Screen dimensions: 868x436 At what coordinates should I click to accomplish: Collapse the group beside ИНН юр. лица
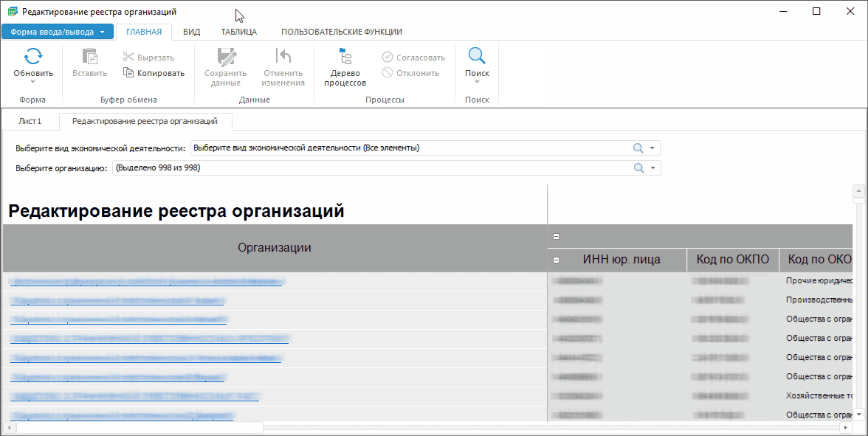(557, 260)
